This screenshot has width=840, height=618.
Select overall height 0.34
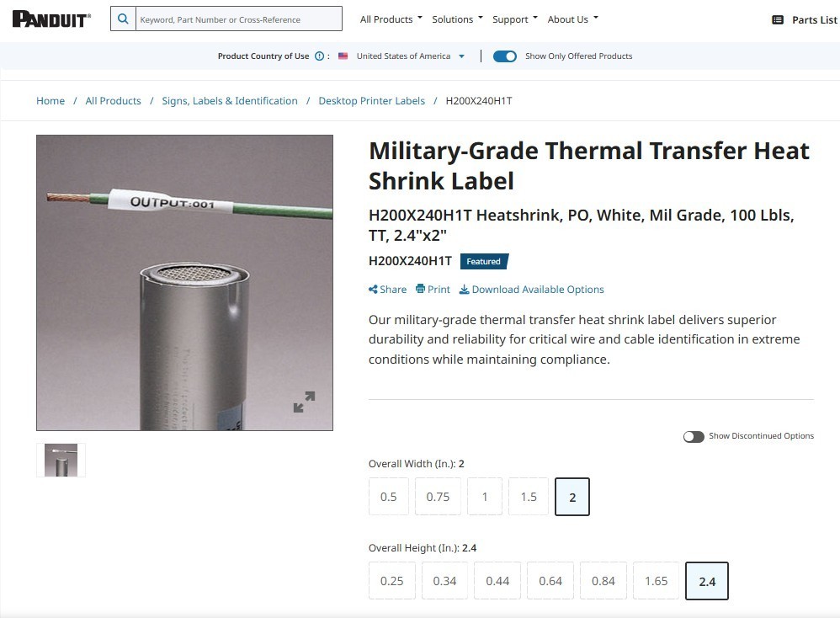pyautogui.click(x=444, y=581)
